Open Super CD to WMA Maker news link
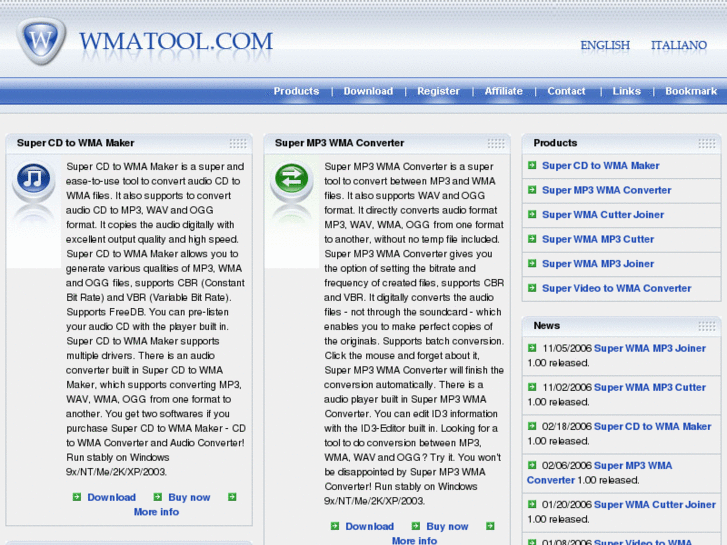 652,426
